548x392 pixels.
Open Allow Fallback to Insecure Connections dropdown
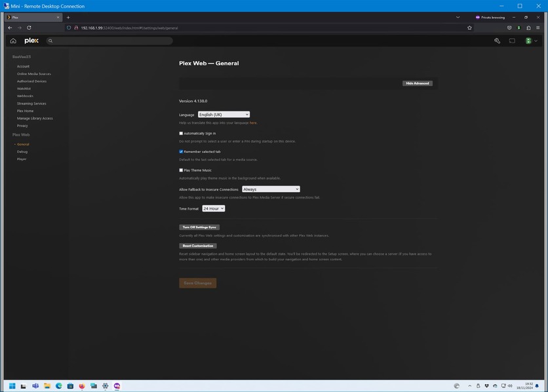271,189
